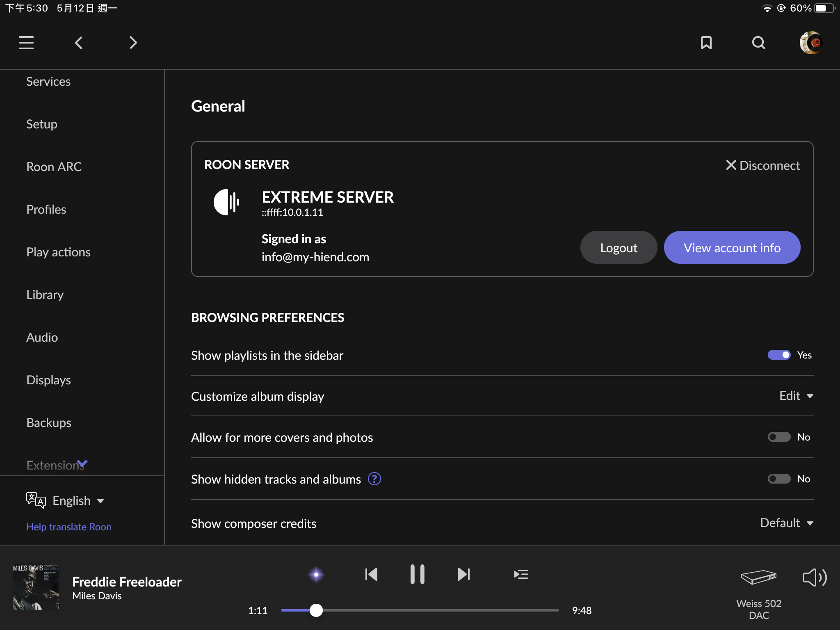Click the Logout button

619,247
